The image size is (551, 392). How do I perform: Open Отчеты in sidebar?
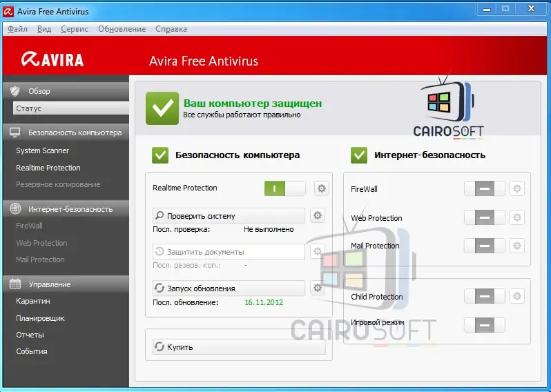pos(30,335)
